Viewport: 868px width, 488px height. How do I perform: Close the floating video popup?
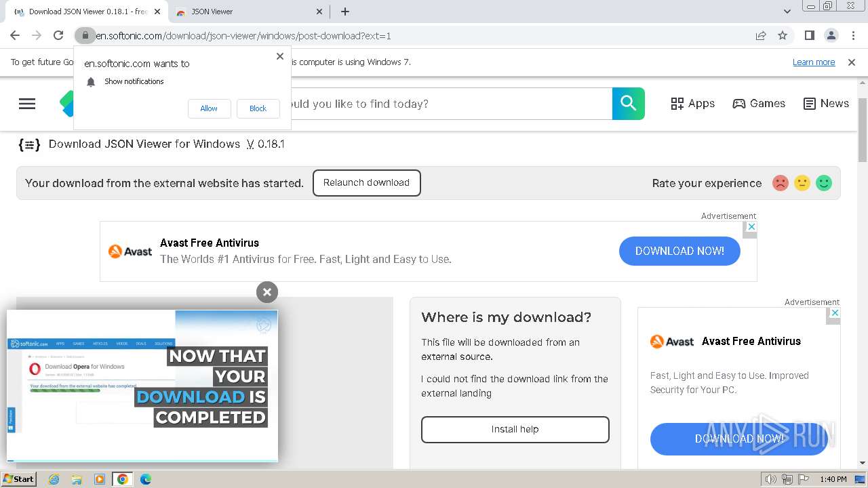coord(267,292)
